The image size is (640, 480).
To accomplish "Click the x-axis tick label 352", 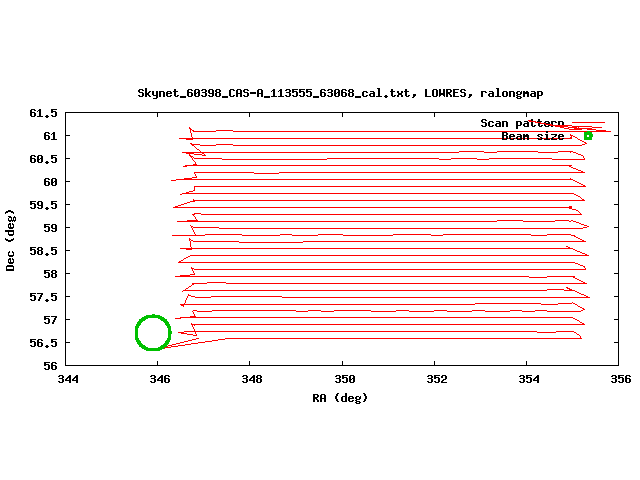I will tap(436, 379).
